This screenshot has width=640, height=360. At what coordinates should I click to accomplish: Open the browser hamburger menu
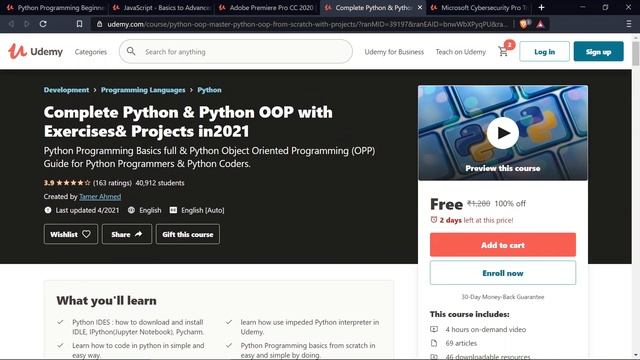[x=629, y=24]
